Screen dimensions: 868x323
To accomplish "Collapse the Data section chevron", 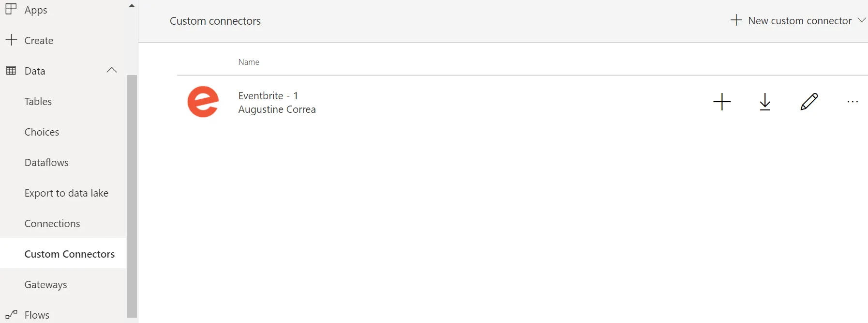I will [x=112, y=70].
